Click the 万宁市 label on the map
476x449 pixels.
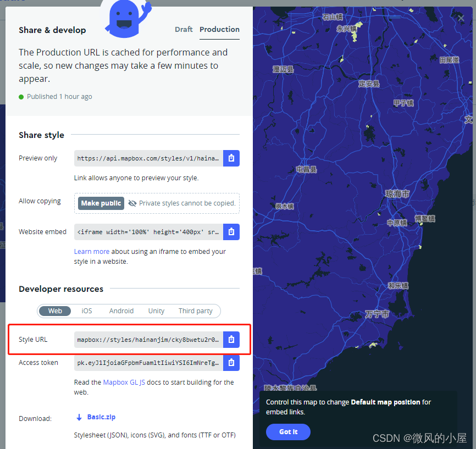pyautogui.click(x=377, y=314)
